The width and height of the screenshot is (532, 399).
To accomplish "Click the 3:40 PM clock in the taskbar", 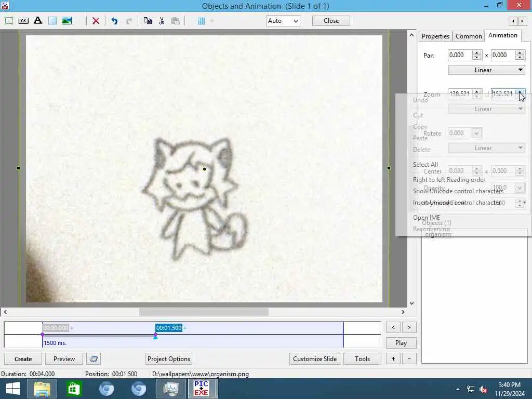I will (x=509, y=385).
